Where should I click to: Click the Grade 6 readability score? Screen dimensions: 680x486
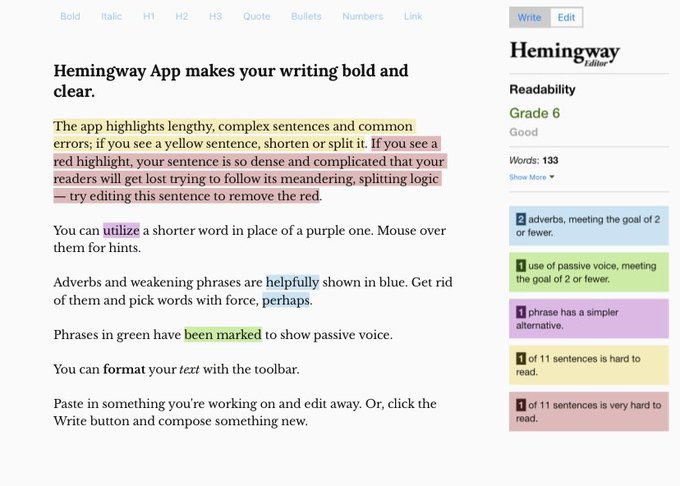pyautogui.click(x=534, y=113)
